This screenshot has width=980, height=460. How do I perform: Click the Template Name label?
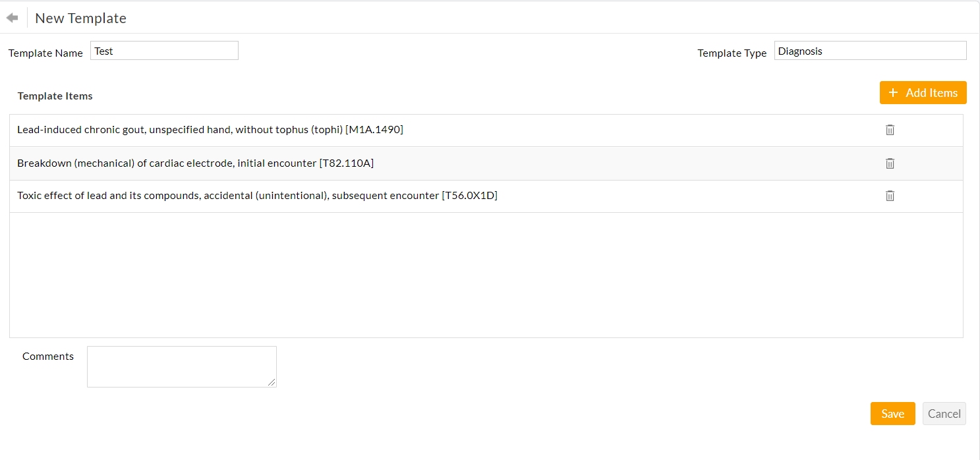pos(45,53)
